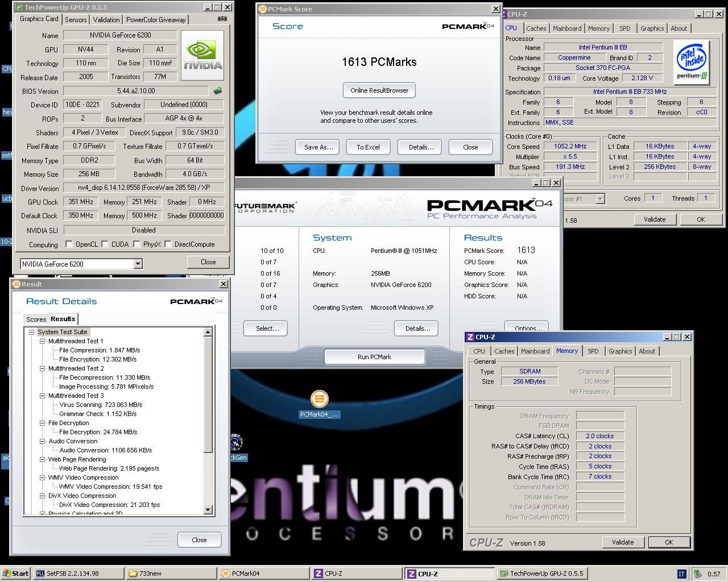Collapse the System Test Suite node
Viewport: 728px width, 582px height.
(x=32, y=332)
